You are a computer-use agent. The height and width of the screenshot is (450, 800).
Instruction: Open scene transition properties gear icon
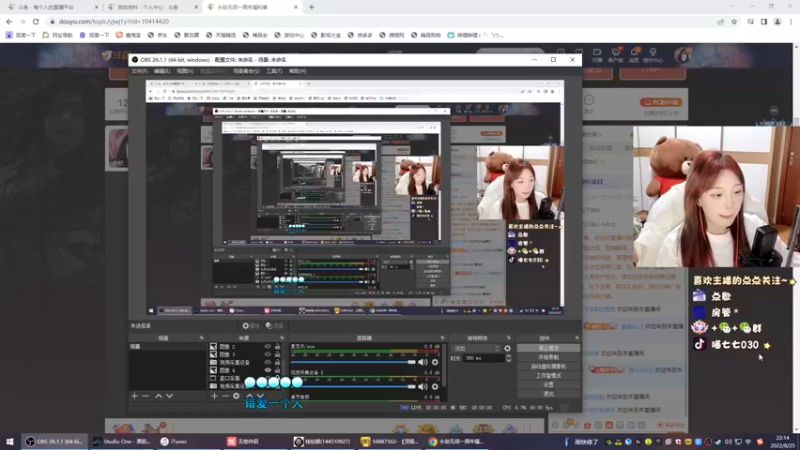coord(507,348)
